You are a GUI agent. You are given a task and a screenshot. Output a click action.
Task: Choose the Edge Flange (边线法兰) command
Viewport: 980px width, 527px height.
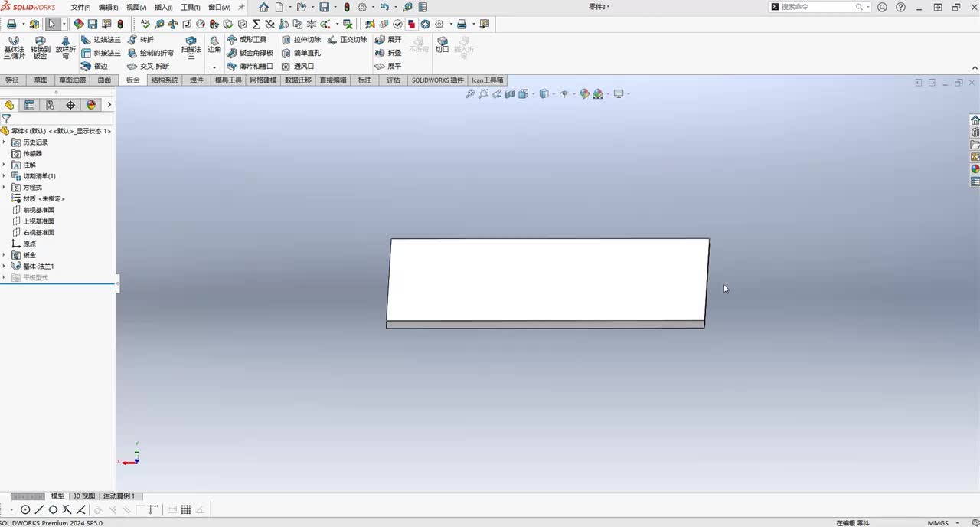pyautogui.click(x=100, y=40)
